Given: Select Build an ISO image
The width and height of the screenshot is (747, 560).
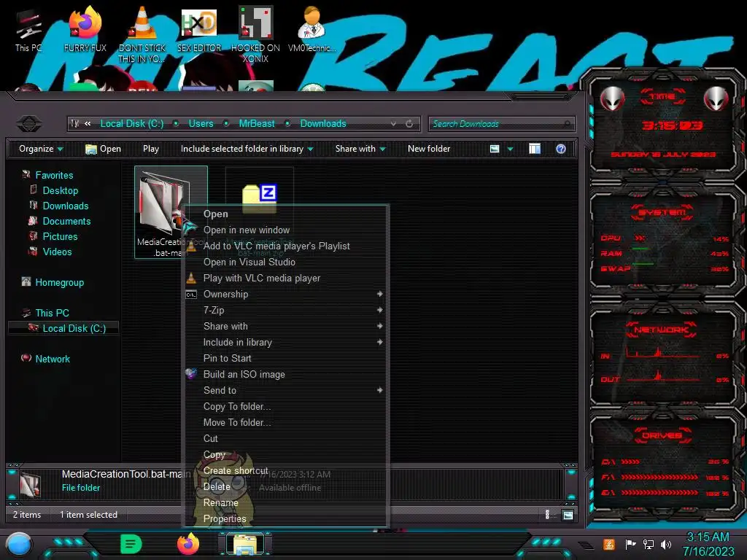Looking at the screenshot, I should 285,374.
